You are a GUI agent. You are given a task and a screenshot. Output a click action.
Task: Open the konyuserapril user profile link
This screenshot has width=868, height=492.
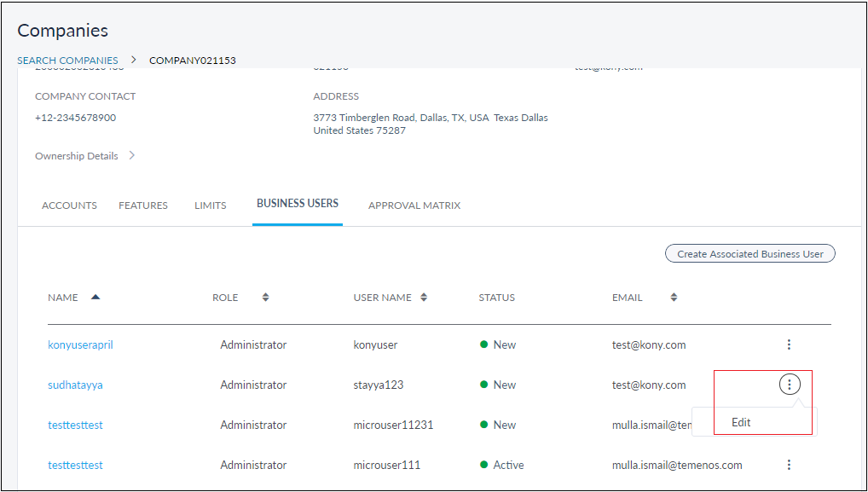tap(80, 345)
